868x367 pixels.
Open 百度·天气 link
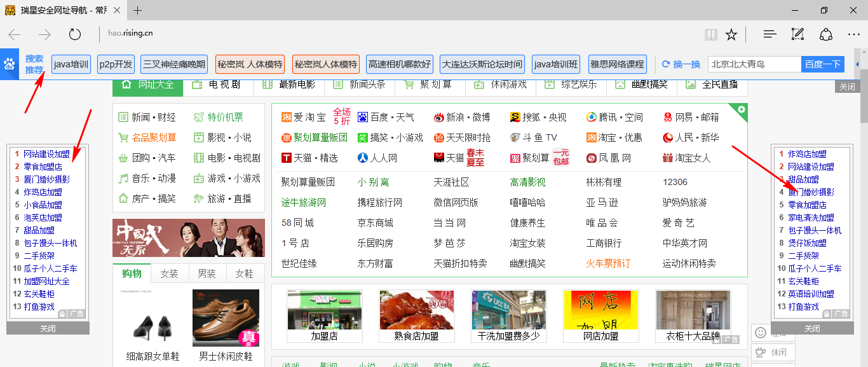[386, 117]
